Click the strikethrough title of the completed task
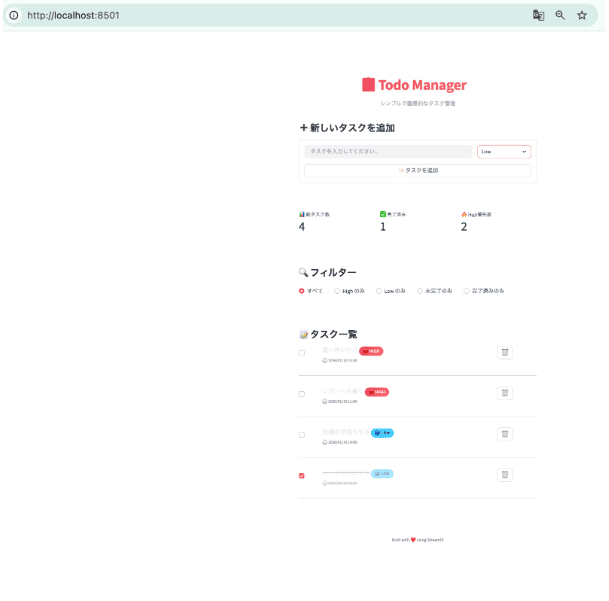This screenshot has width=609, height=601. pos(346,472)
